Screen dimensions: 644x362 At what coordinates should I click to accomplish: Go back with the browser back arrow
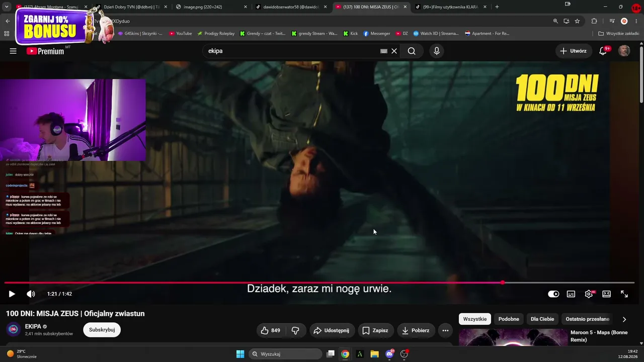pyautogui.click(x=8, y=21)
